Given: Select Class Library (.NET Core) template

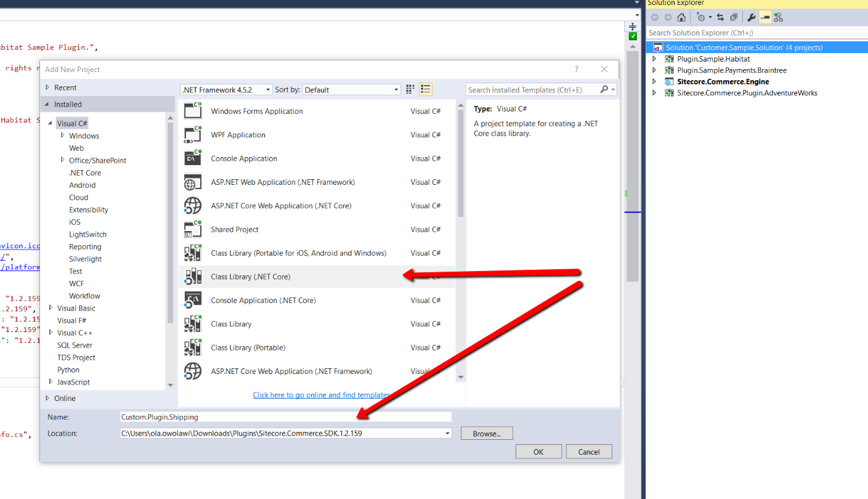Looking at the screenshot, I should (x=317, y=277).
